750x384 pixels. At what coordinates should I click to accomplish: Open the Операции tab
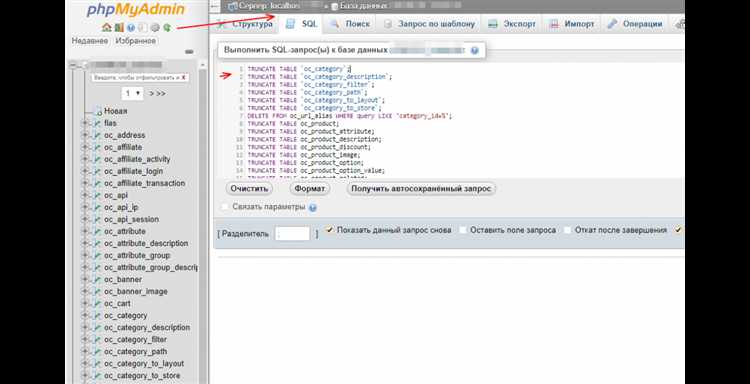pyautogui.click(x=635, y=24)
